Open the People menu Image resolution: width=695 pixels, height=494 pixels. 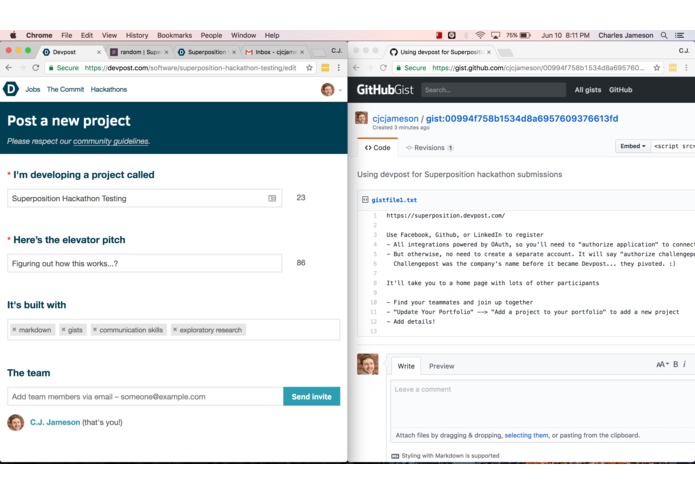pos(211,35)
